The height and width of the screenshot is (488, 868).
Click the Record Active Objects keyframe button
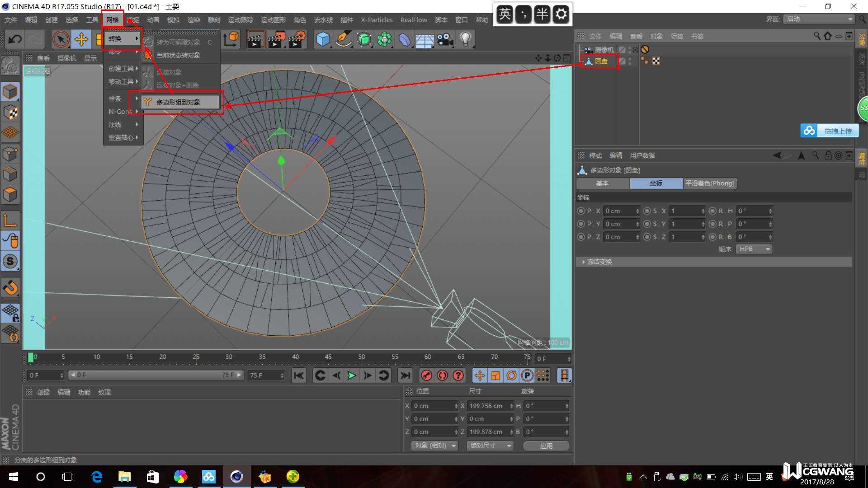[x=426, y=375]
